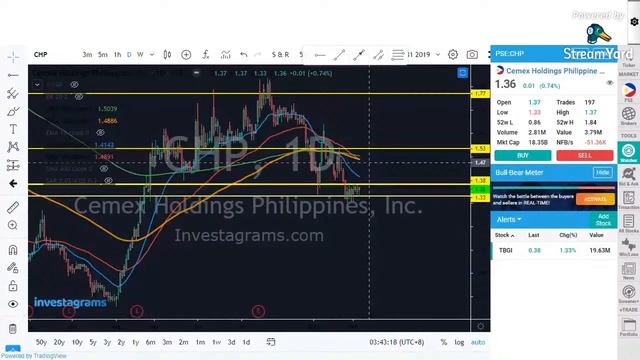Image resolution: width=640 pixels, height=360 pixels.
Task: Take a chart snapshot with camera
Action: (x=472, y=54)
